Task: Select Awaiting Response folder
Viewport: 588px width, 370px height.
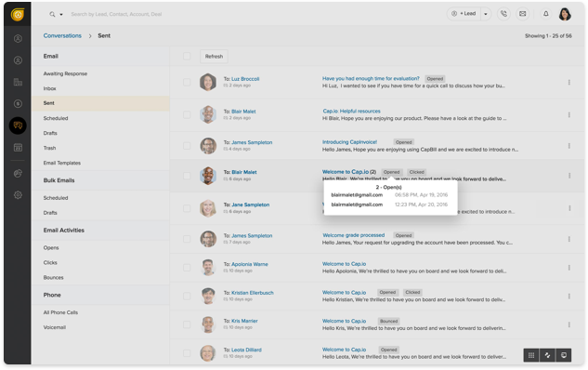Action: click(x=65, y=74)
